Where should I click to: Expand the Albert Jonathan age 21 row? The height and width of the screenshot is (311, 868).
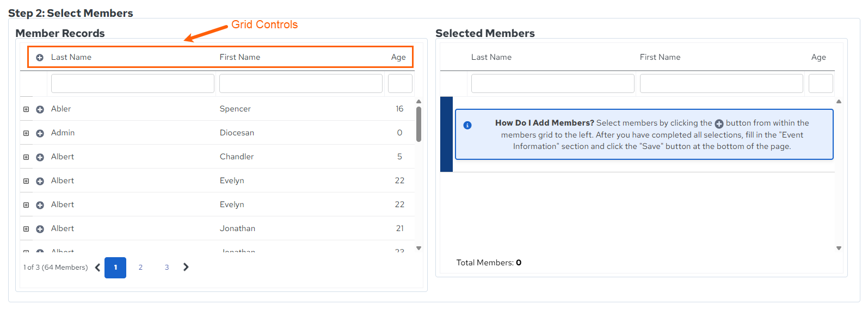[x=26, y=229]
